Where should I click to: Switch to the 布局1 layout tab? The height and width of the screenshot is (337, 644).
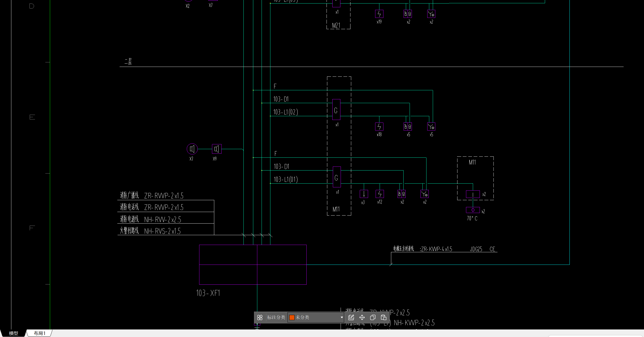tap(40, 333)
